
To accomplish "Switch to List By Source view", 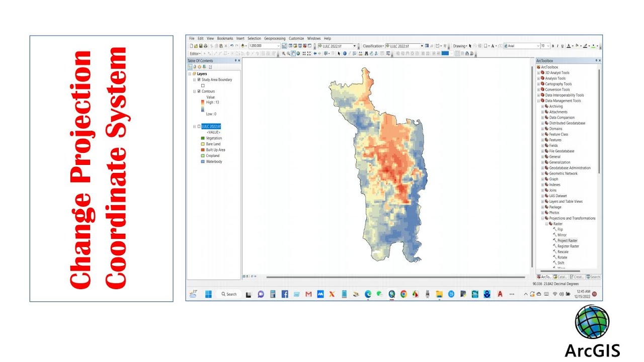I will 195,66.
